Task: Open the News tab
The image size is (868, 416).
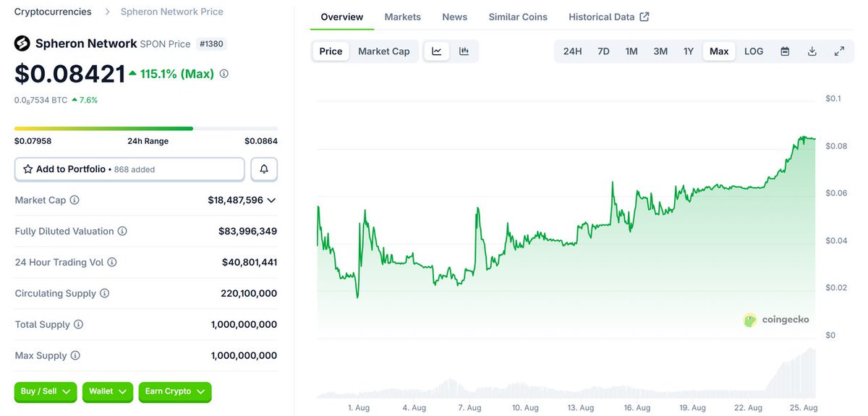Action: [455, 17]
